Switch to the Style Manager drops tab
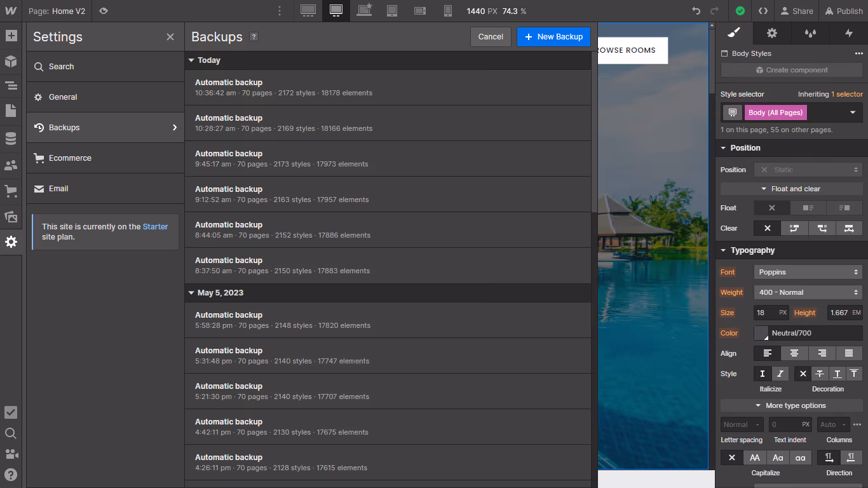Screen dimensions: 868x488 [x=810, y=33]
